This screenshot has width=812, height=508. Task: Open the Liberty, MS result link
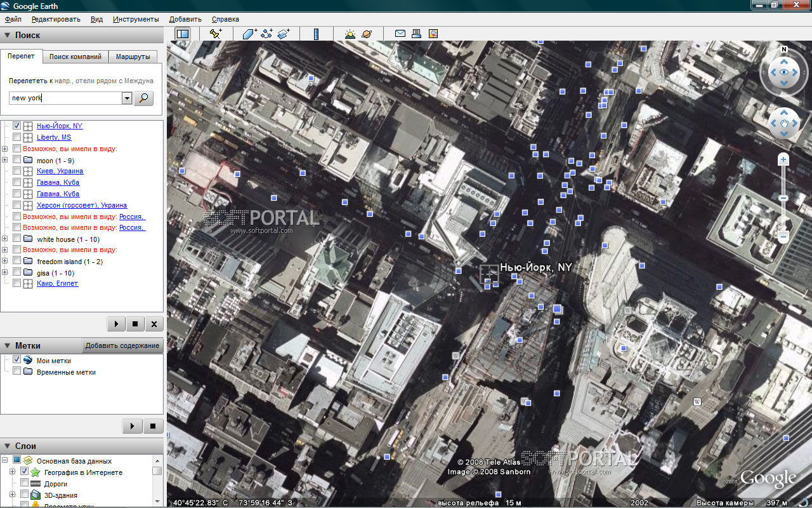54,137
